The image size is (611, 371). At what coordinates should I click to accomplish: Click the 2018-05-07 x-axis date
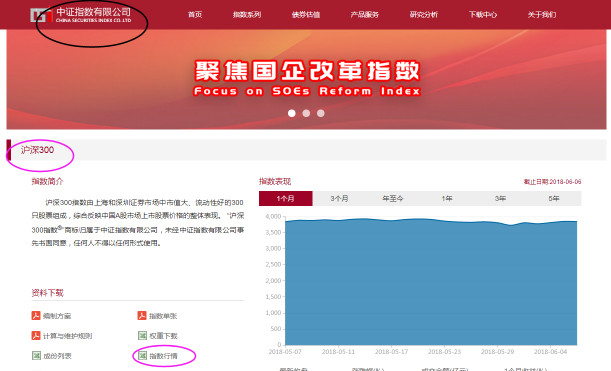click(x=285, y=352)
